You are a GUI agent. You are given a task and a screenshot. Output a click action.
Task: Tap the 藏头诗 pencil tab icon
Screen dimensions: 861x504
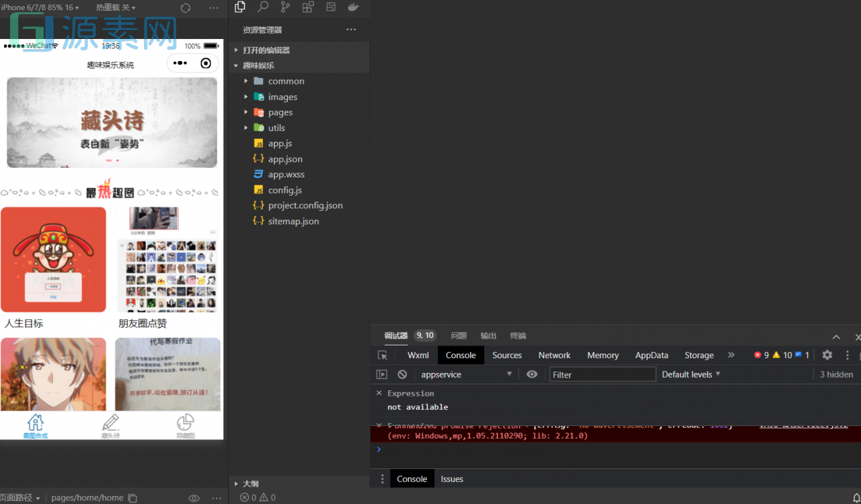coord(110,423)
